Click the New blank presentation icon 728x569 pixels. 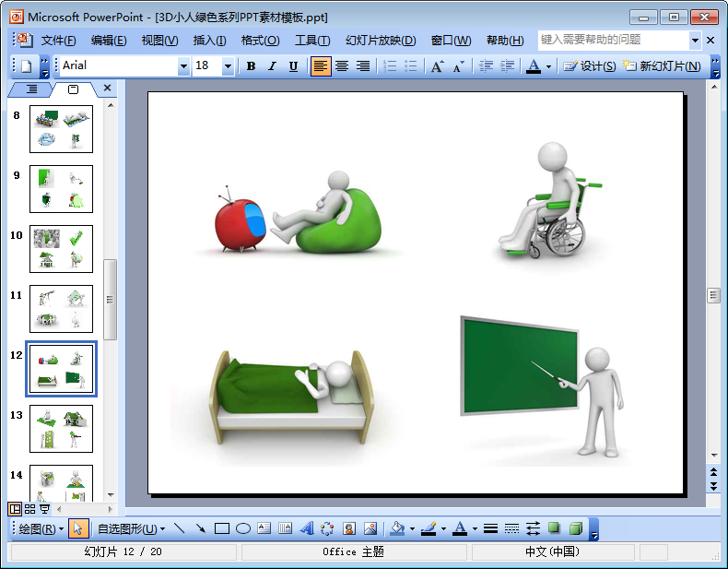click(27, 66)
